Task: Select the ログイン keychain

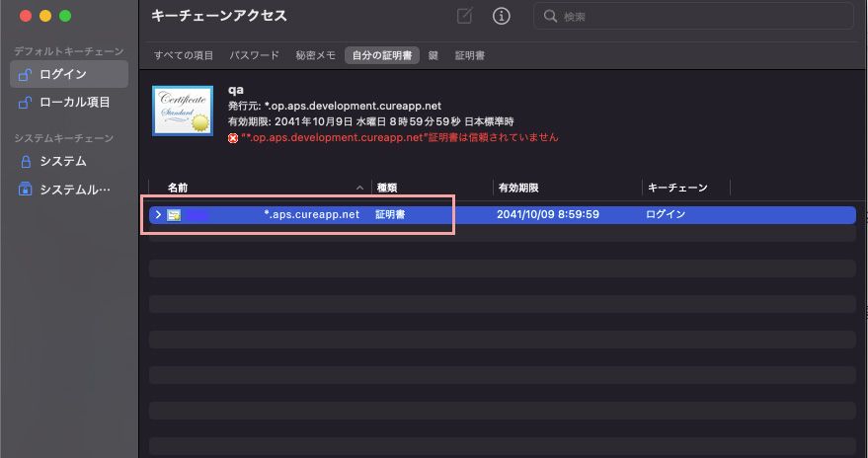Action: pos(69,74)
